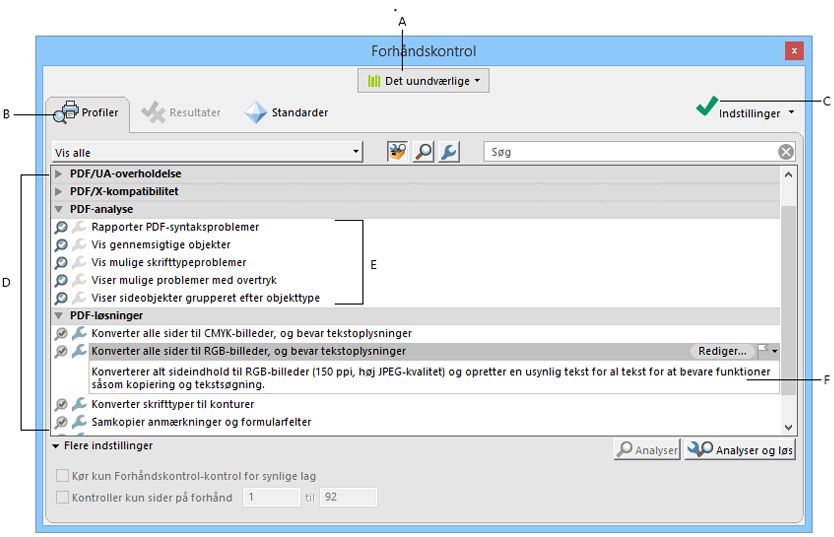Toggle Kør kun Forhåndskontrol-kontrol for synlige lag

tap(62, 475)
